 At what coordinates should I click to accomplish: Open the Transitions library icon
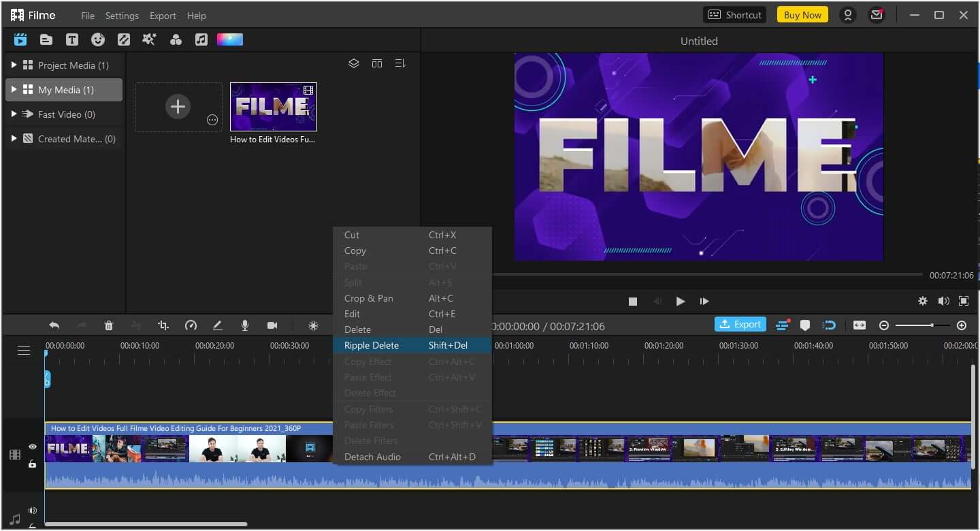124,39
